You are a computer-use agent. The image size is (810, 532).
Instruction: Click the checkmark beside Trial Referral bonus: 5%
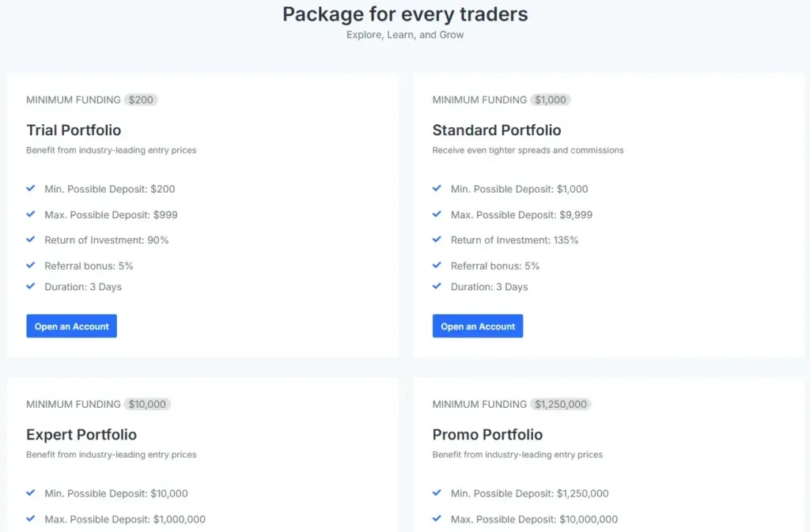pyautogui.click(x=31, y=266)
